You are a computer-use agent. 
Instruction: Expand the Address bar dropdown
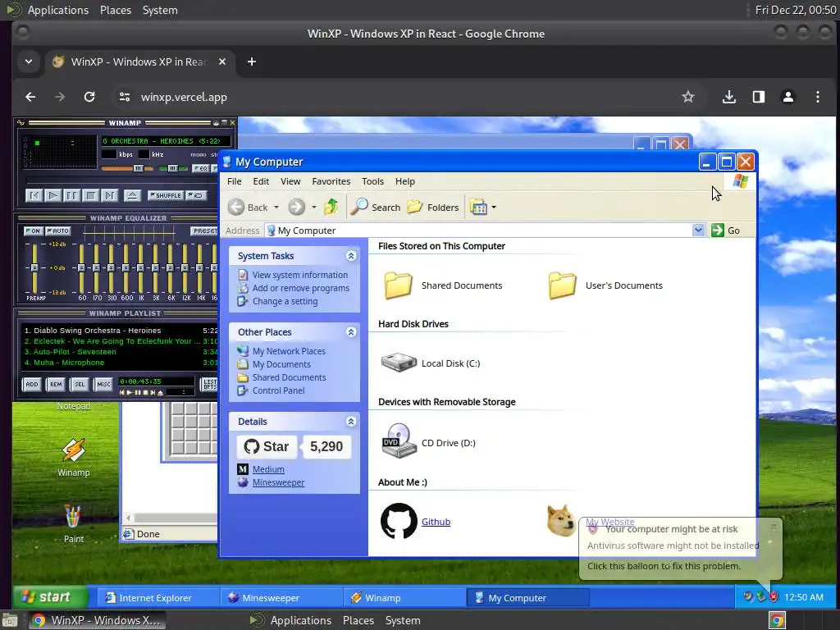pos(698,231)
